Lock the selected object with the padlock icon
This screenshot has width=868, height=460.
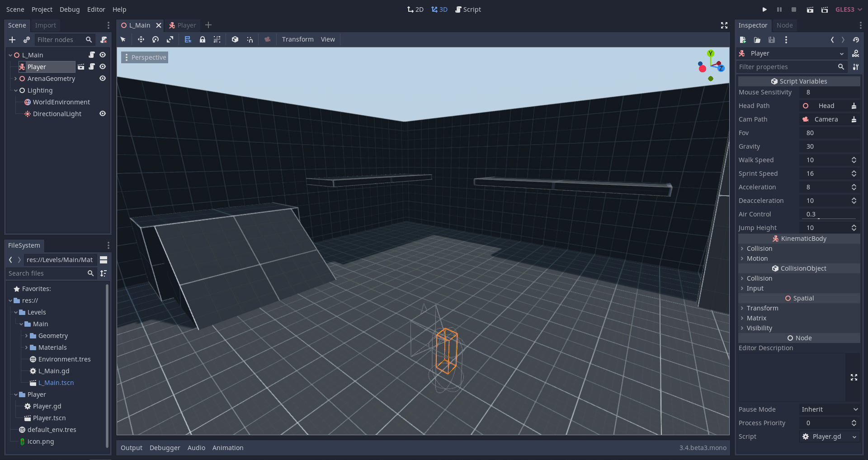tap(203, 39)
